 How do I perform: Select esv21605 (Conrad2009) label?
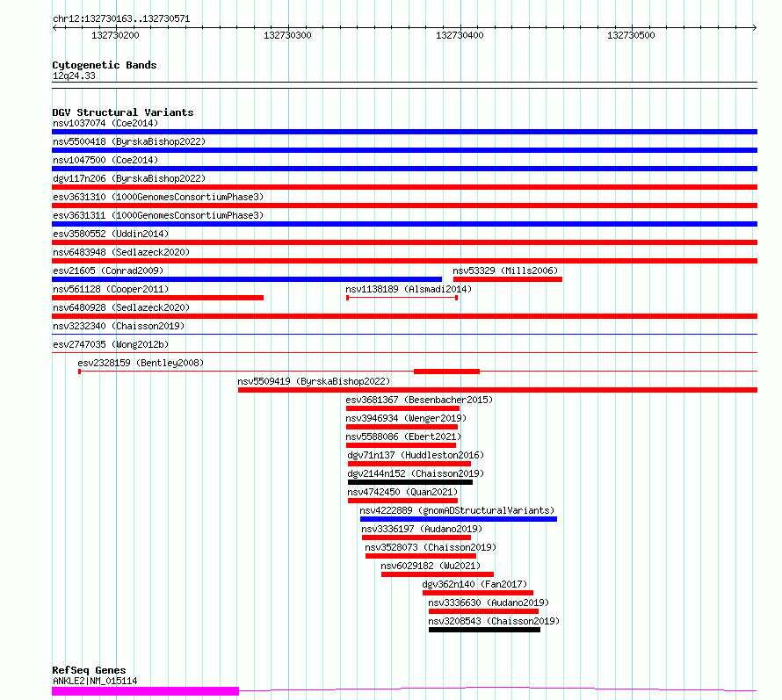coord(108,271)
